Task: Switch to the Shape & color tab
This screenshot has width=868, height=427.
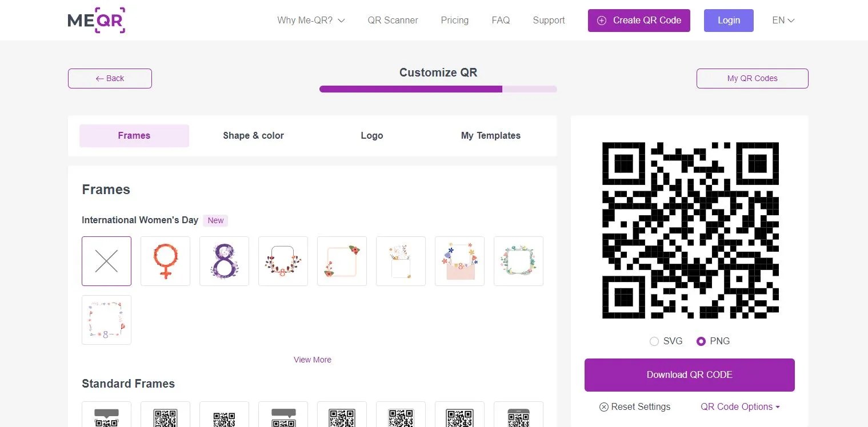Action: [253, 135]
